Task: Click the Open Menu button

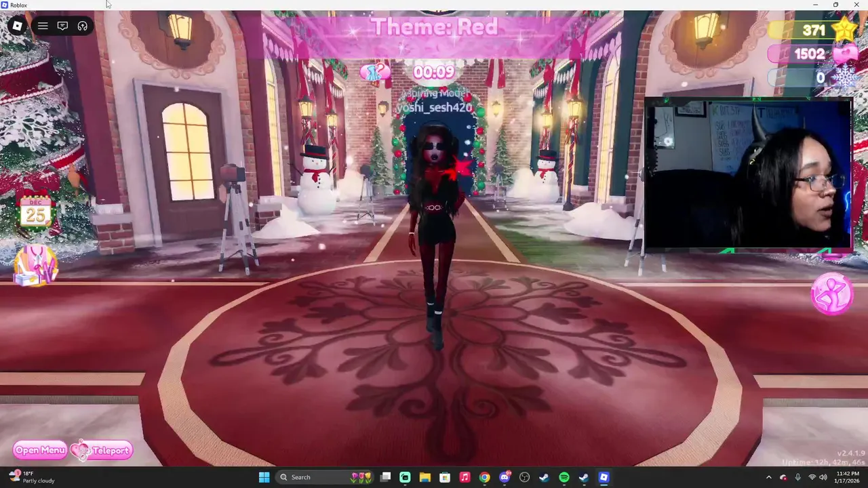Action: [x=40, y=451]
